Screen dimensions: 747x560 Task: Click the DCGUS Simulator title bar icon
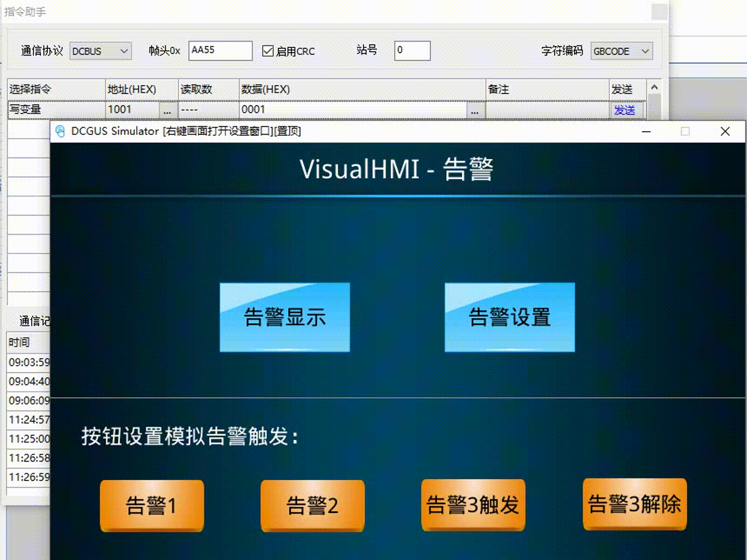pyautogui.click(x=60, y=131)
